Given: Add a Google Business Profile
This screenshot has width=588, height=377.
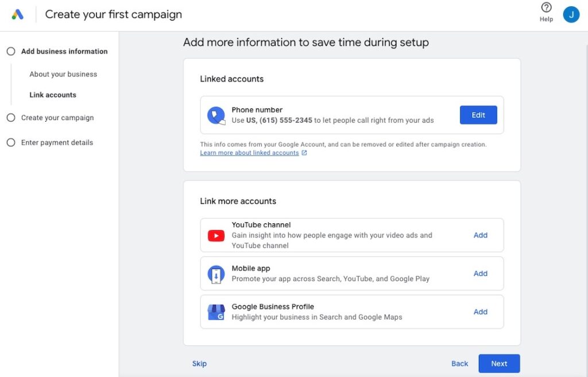Looking at the screenshot, I should [480, 312].
